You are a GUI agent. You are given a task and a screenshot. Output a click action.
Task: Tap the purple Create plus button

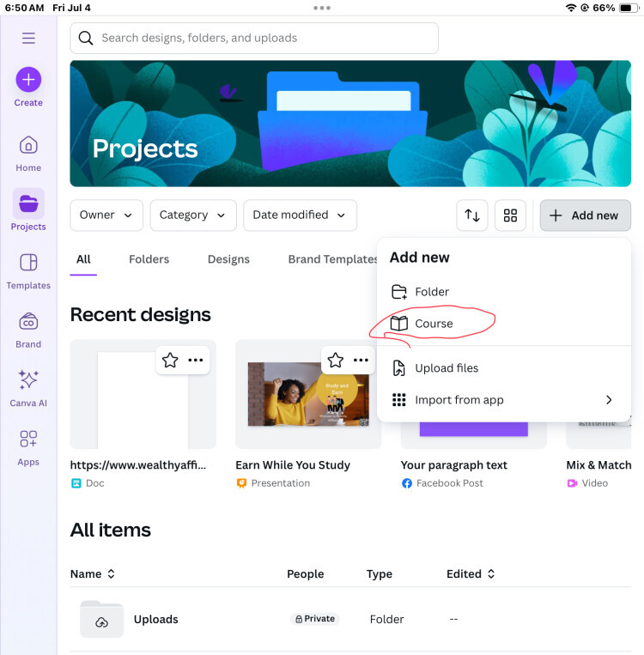click(x=28, y=80)
